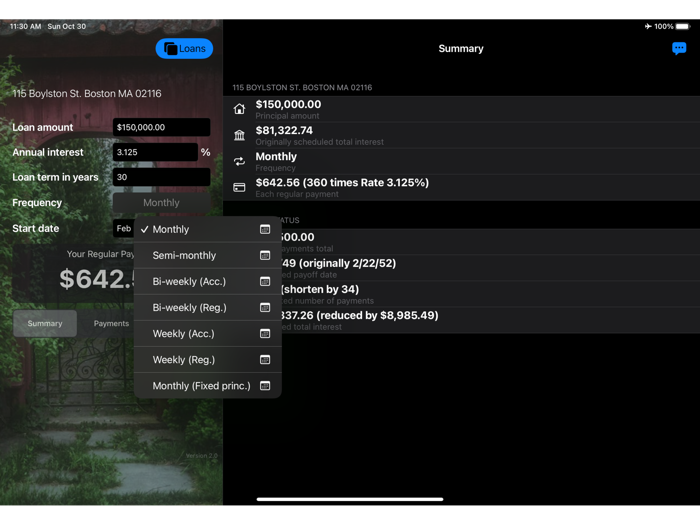Click the (shorten by 34) payments row
The width and height of the screenshot is (700, 525).
(491, 294)
